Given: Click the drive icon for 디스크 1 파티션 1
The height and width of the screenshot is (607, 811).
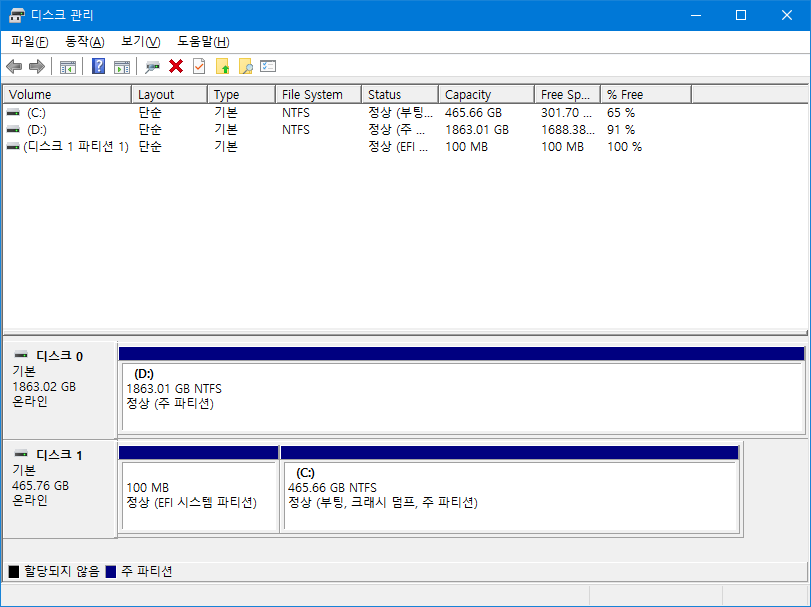Looking at the screenshot, I should coord(13,147).
